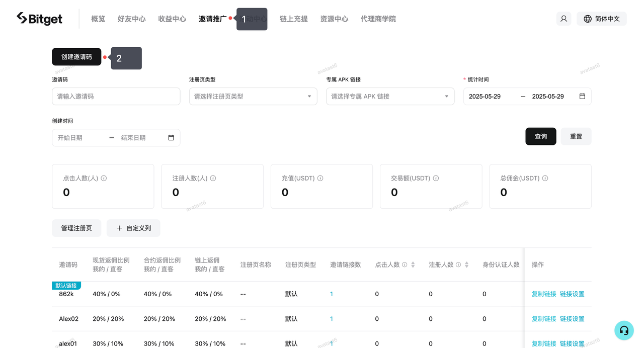This screenshot has height=348, width=644.
Task: Open the user profile icon
Action: [x=563, y=19]
